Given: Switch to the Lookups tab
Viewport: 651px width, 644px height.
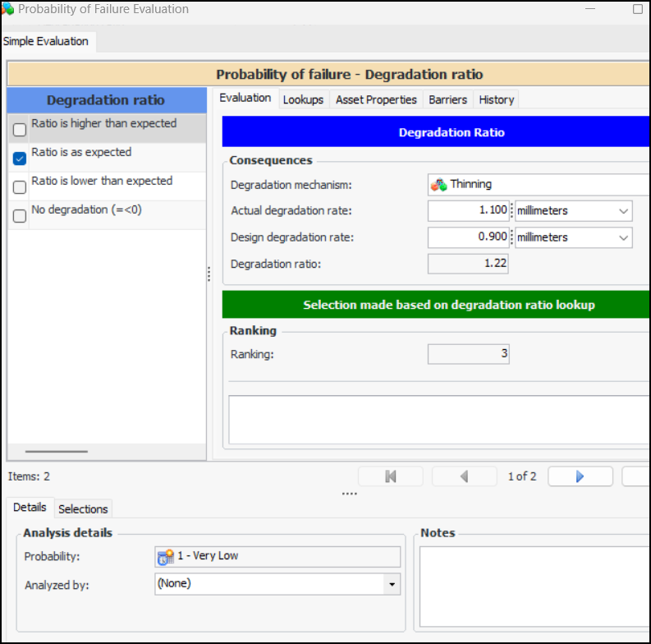Looking at the screenshot, I should (x=303, y=99).
